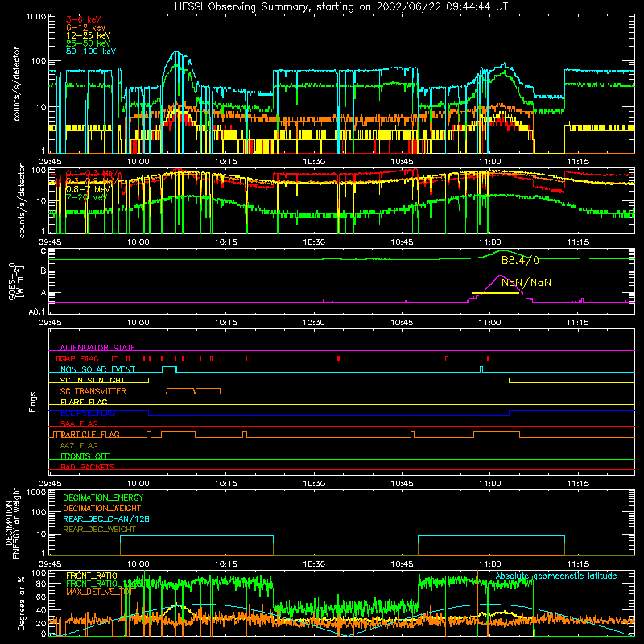Viewport: 644px width, 644px height.
Task: Click the NaN/NaN annotation on GOES plot
Action: (526, 283)
